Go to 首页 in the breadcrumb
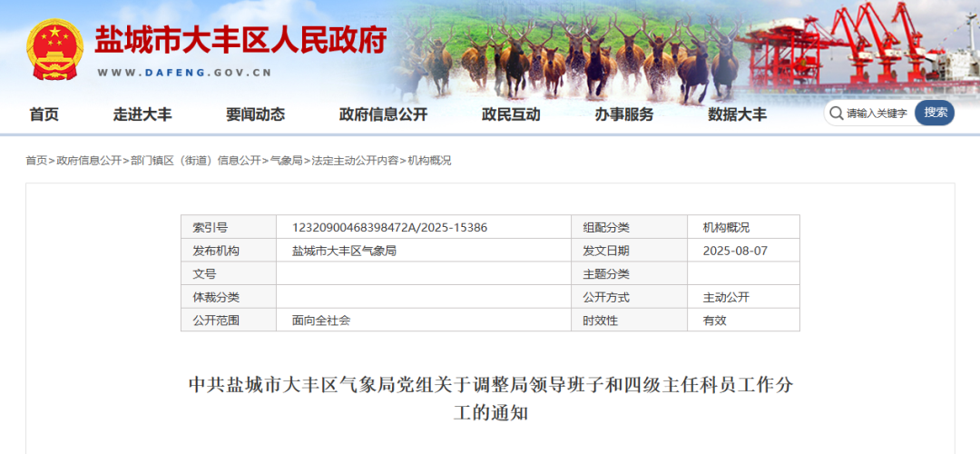 click(36, 161)
